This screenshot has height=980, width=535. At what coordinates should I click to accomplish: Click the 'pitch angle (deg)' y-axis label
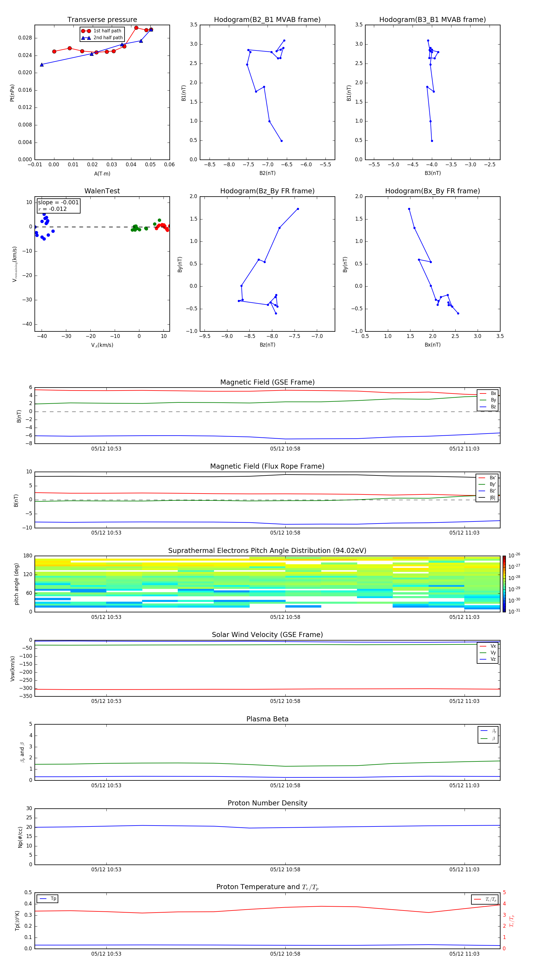click(x=16, y=584)
